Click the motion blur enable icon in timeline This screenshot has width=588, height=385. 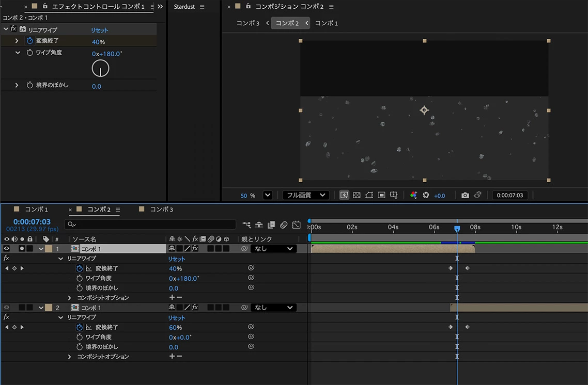click(x=284, y=224)
